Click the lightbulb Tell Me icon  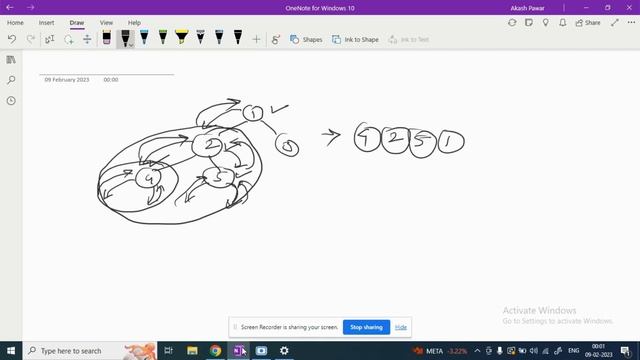[x=546, y=23]
